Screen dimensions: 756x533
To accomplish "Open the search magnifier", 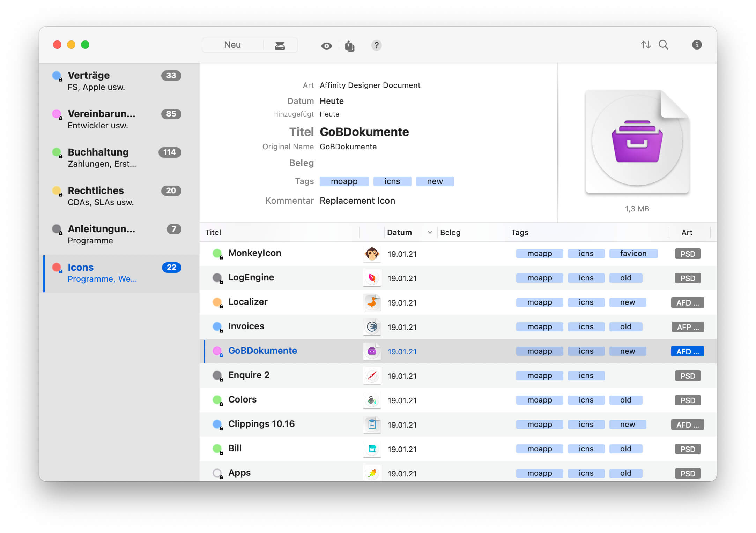I will tap(663, 45).
